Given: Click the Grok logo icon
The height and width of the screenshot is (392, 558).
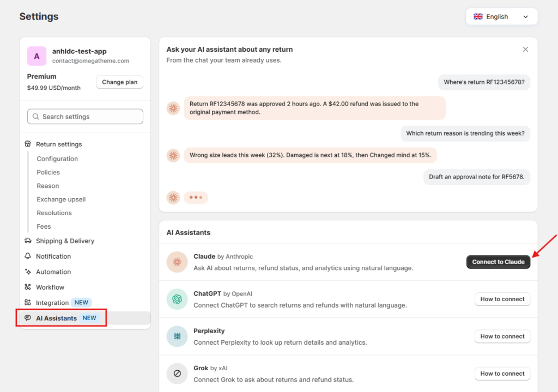Looking at the screenshot, I should click(177, 373).
